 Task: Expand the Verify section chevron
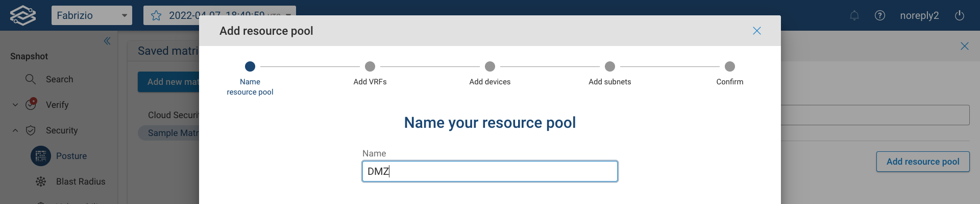pyautogui.click(x=15, y=105)
